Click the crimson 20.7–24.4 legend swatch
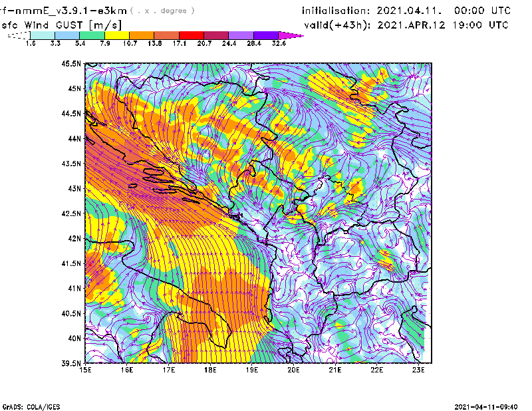532x411 pixels. tap(216, 35)
